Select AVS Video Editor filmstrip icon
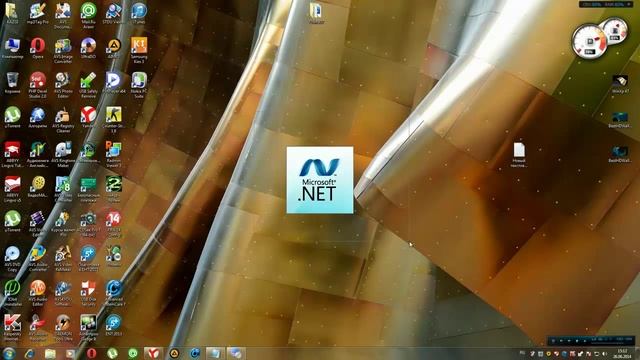This screenshot has width=640, height=360. [38, 224]
